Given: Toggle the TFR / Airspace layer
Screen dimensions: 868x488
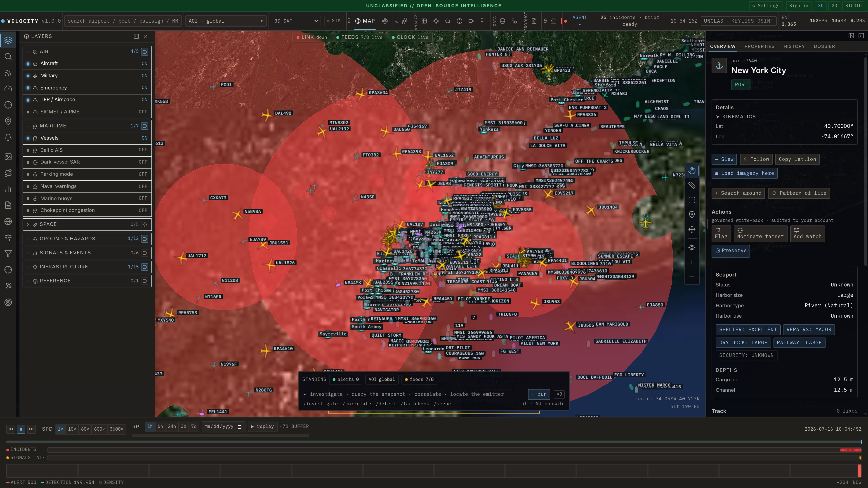Looking at the screenshot, I should tap(87, 99).
